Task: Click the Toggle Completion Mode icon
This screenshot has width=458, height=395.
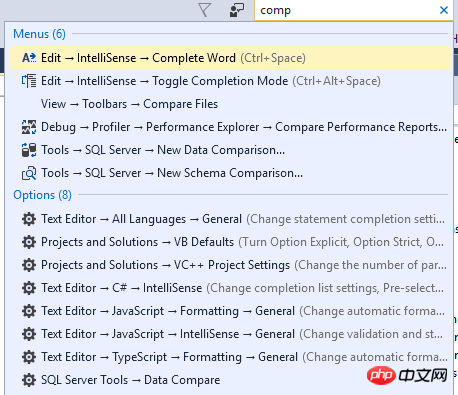Action: pos(29,81)
